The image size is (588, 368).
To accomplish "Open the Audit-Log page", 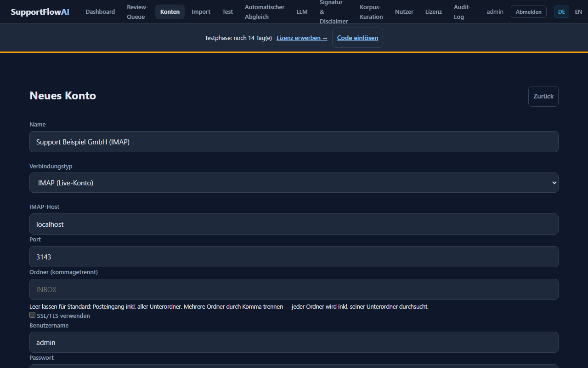I will pos(462,12).
